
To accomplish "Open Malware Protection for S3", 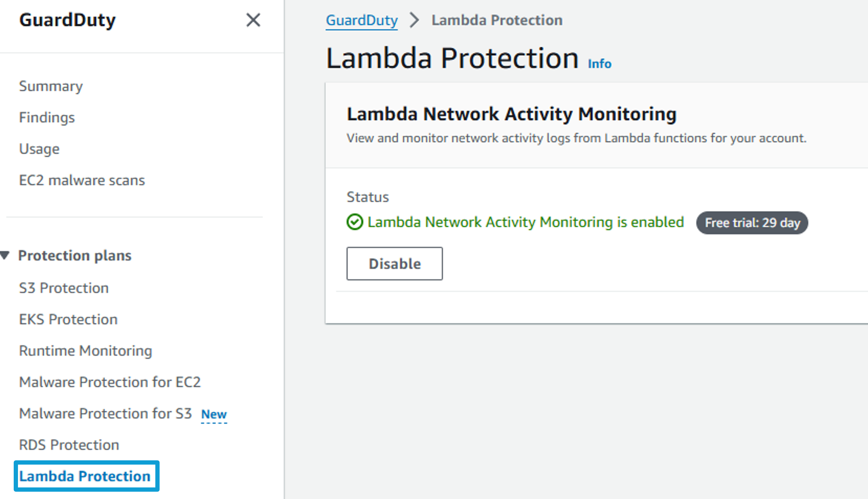I will (105, 413).
